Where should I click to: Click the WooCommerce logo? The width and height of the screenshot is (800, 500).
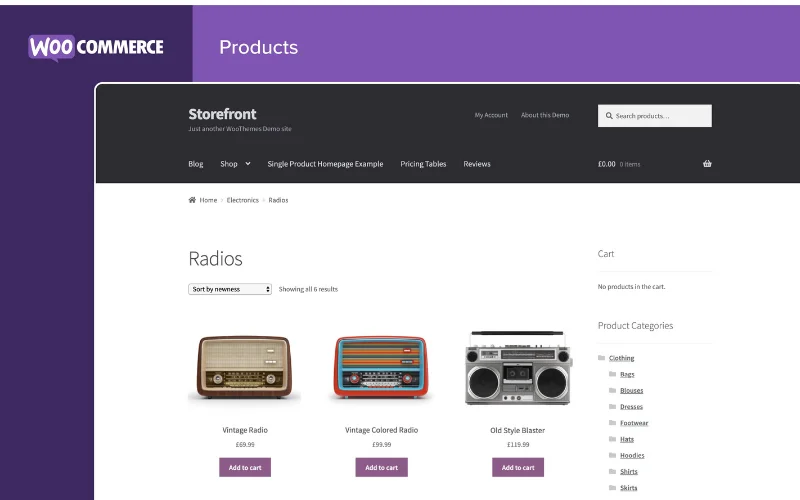96,47
